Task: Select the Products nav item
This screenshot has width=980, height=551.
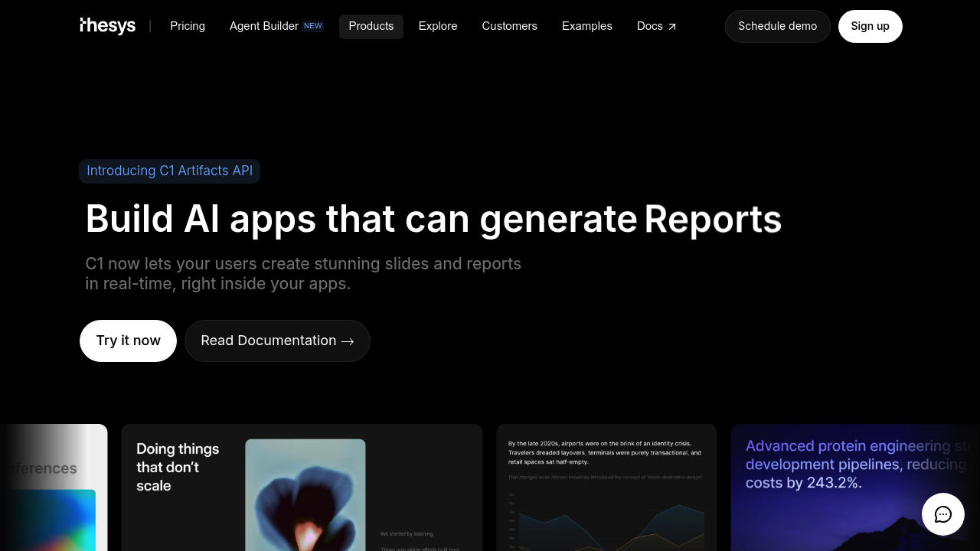Action: [371, 26]
